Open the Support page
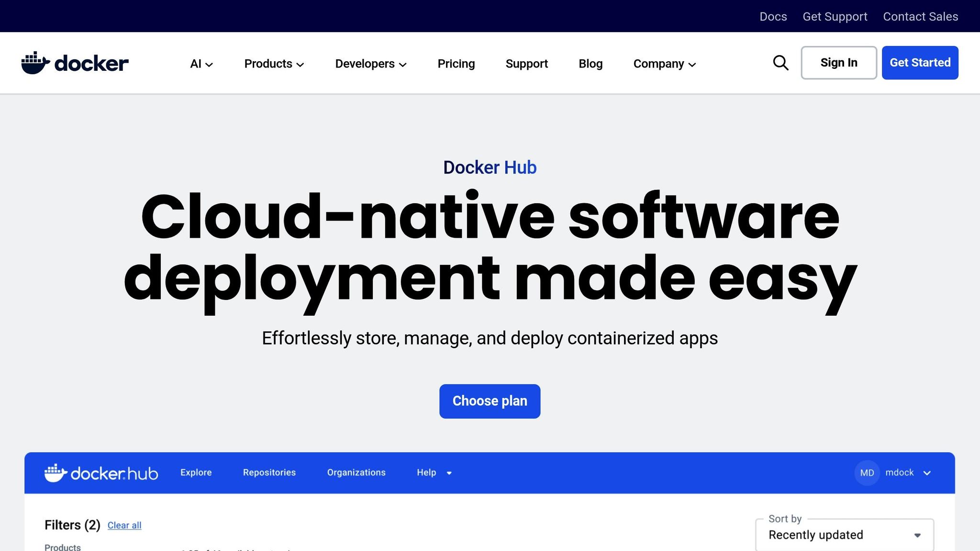Viewport: 980px width, 551px height. [527, 64]
